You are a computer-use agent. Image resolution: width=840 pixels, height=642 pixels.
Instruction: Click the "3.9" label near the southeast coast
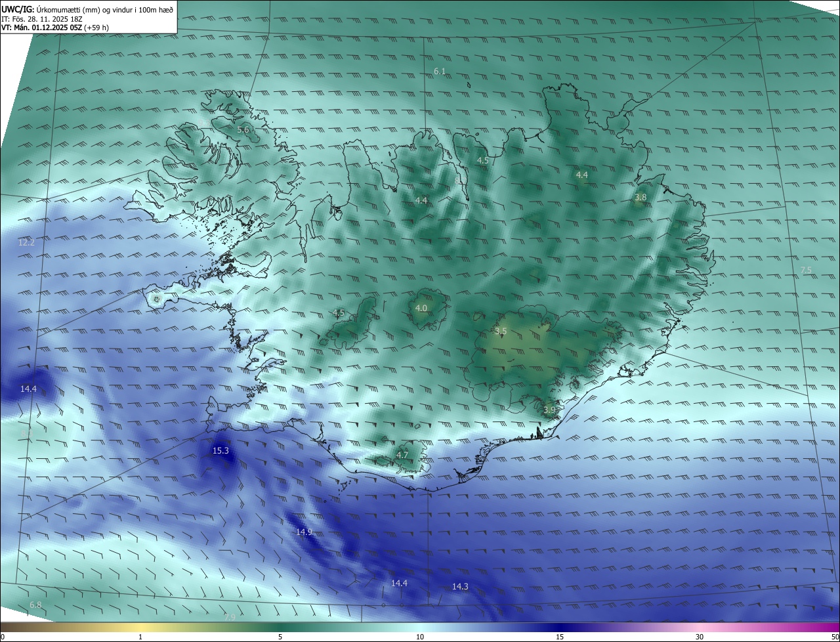coord(549,410)
